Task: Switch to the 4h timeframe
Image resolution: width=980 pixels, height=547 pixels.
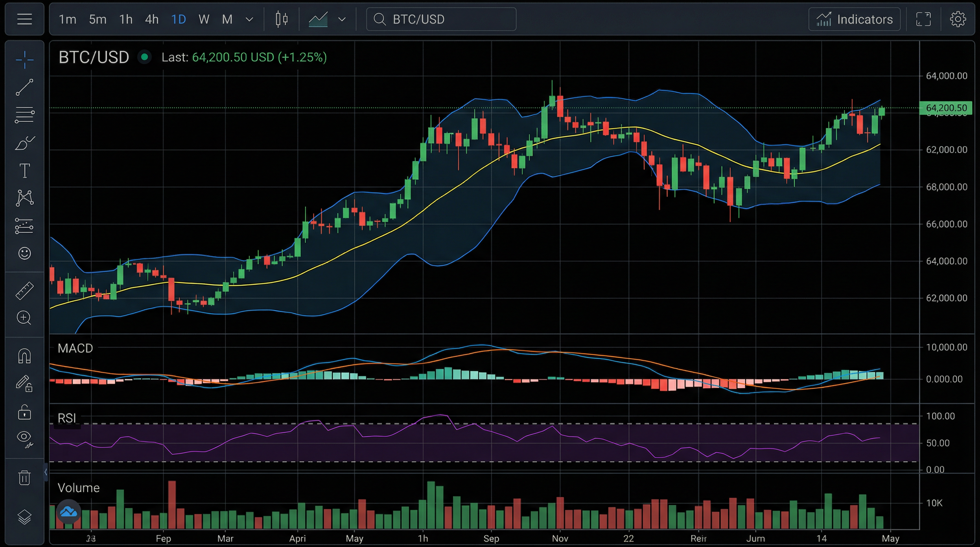Action: click(x=151, y=19)
